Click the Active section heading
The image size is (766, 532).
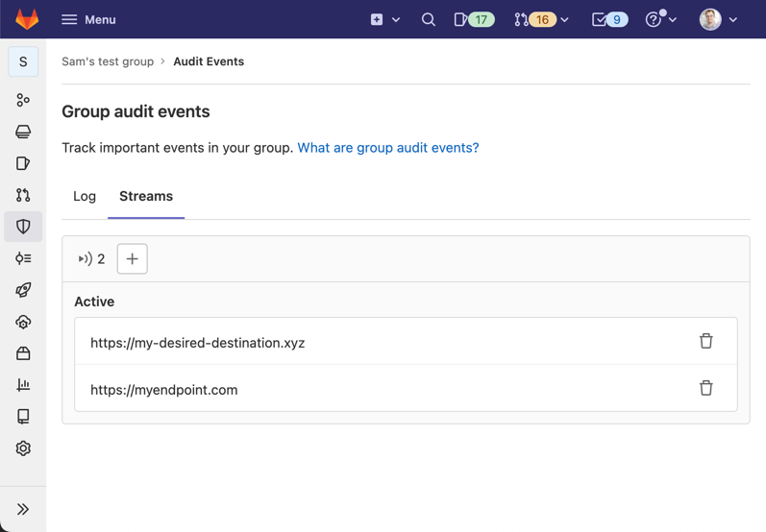tap(94, 302)
